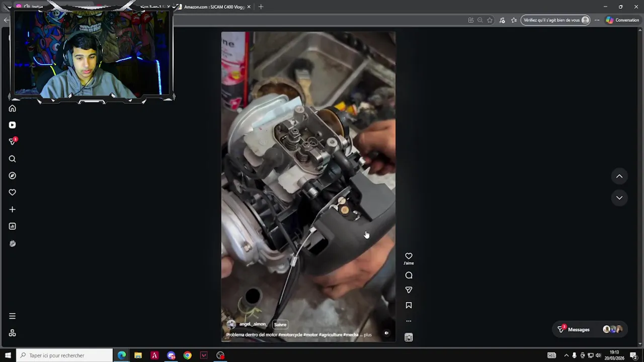Open the reel's comments bubble
644x362 pixels.
click(x=409, y=276)
